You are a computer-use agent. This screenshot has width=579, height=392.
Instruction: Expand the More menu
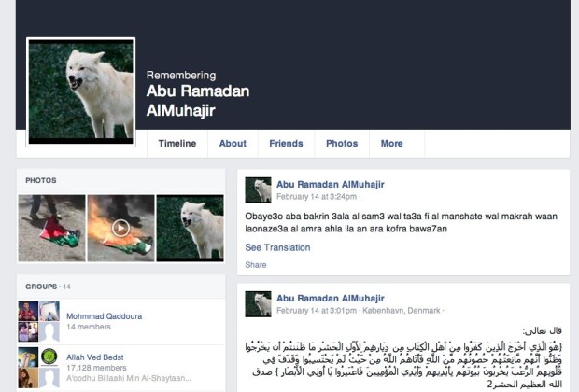[392, 144]
